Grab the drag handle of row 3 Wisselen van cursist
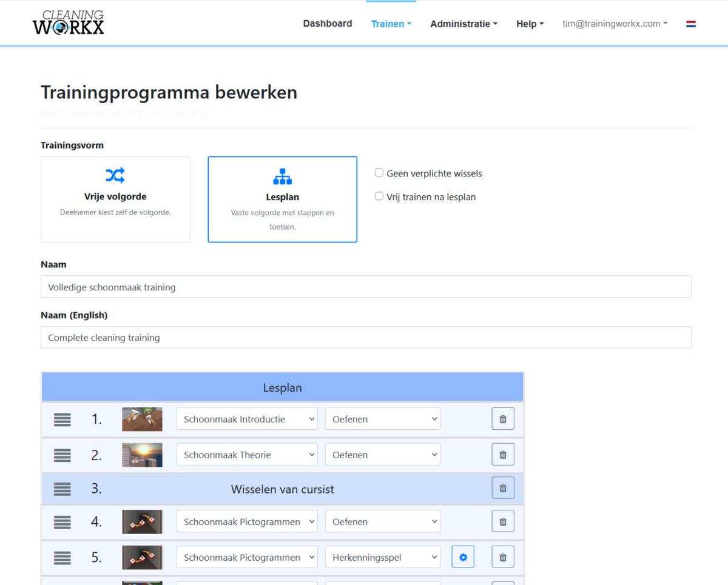This screenshot has height=585, width=728. tap(62, 489)
